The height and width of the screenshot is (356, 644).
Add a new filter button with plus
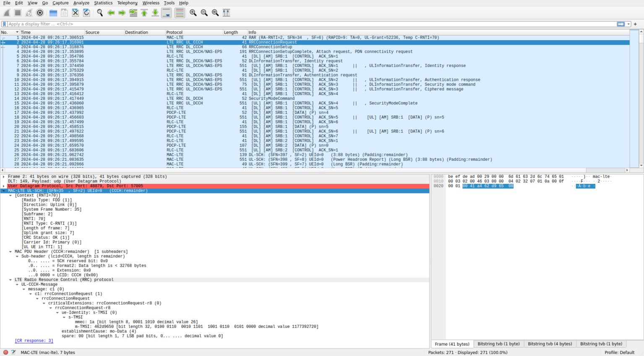(636, 24)
